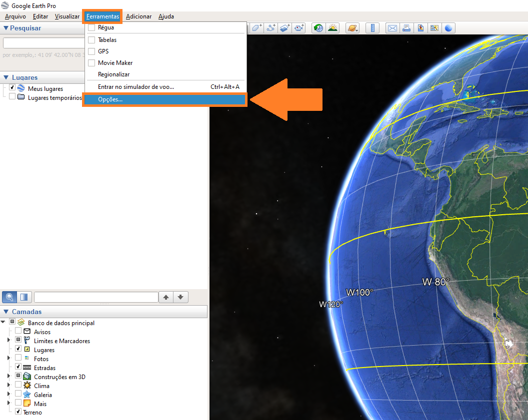
Task: Click the email envelope toolbar icon
Action: click(392, 28)
